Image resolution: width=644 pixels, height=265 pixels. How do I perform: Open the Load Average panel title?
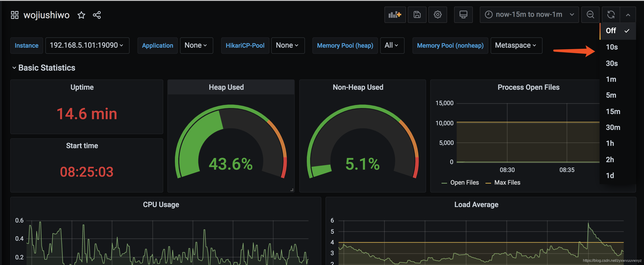(476, 204)
